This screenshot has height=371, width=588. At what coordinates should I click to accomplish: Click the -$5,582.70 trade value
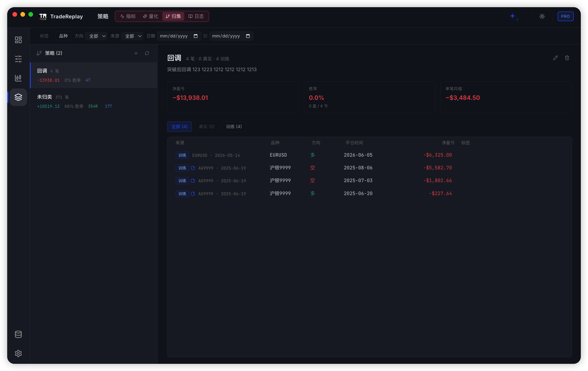coord(437,168)
